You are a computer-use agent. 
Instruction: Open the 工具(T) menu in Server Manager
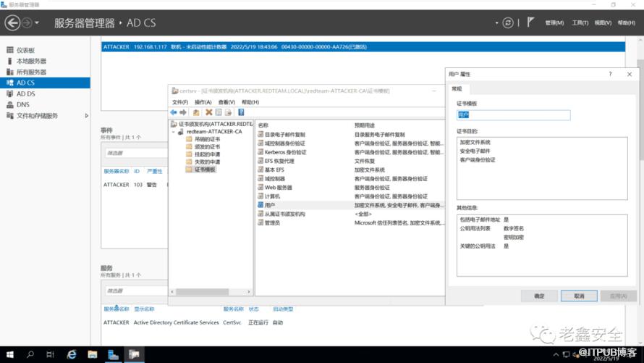(580, 22)
